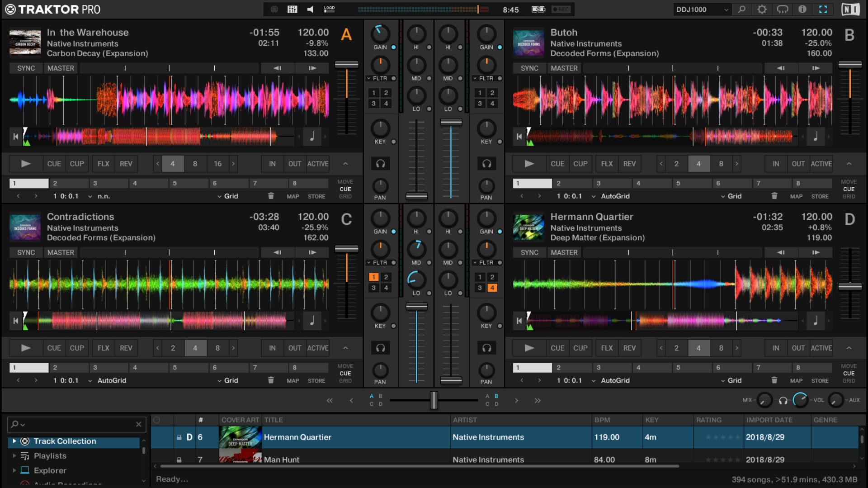
Task: Click Deck A CUP button
Action: click(x=77, y=164)
